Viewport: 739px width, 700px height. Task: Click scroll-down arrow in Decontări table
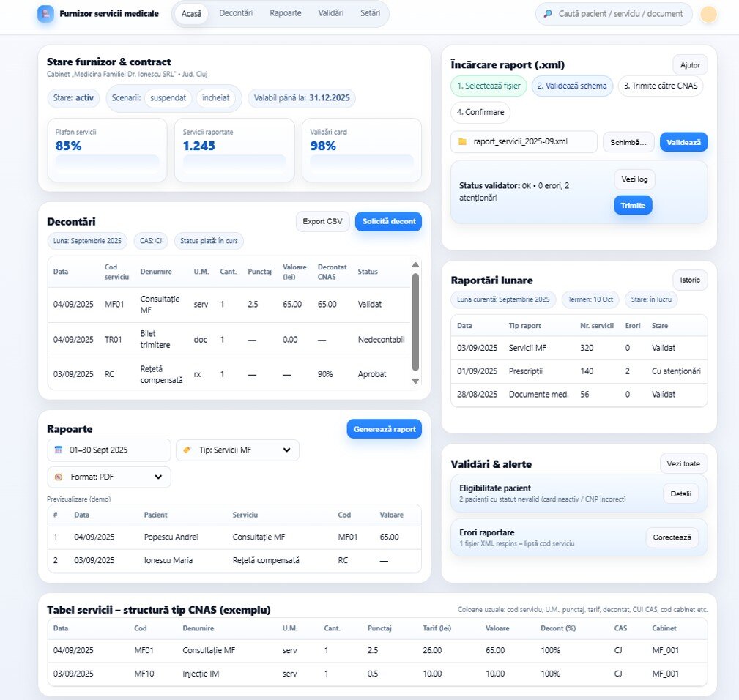[415, 381]
